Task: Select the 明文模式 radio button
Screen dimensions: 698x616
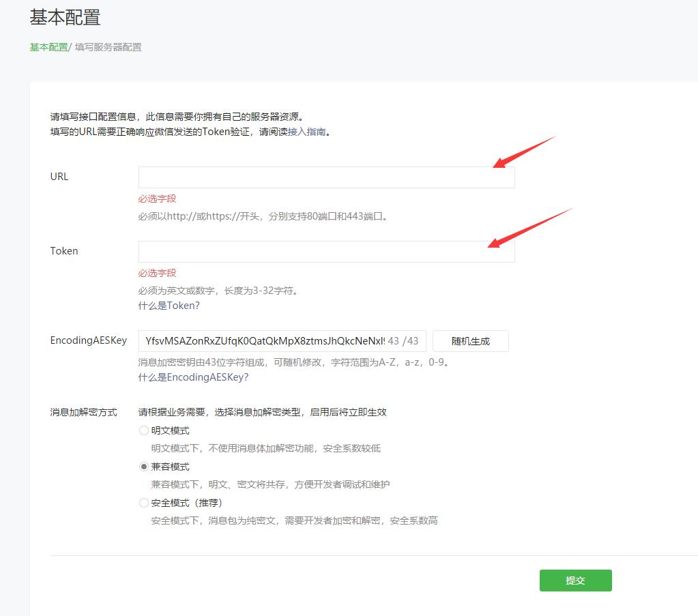Action: click(143, 430)
